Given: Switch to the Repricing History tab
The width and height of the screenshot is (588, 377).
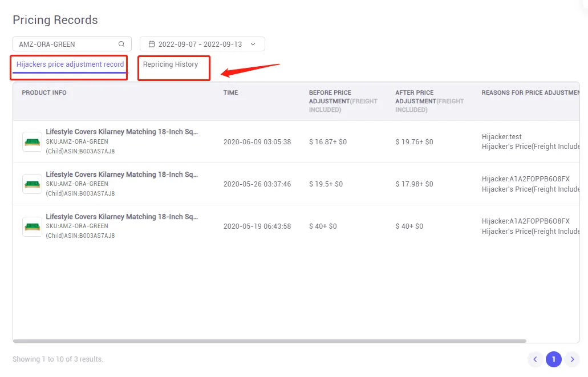Looking at the screenshot, I should tap(173, 67).
